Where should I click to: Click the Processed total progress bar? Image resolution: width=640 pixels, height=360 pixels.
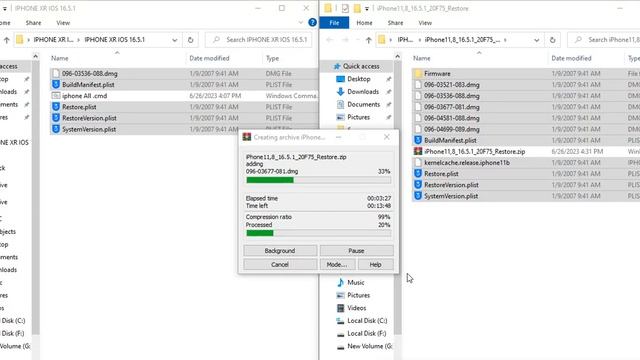pyautogui.click(x=318, y=233)
